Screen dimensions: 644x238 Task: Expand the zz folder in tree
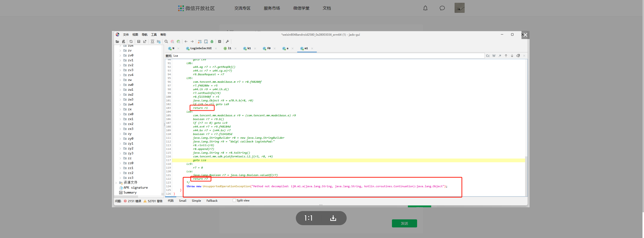pyautogui.click(x=120, y=158)
